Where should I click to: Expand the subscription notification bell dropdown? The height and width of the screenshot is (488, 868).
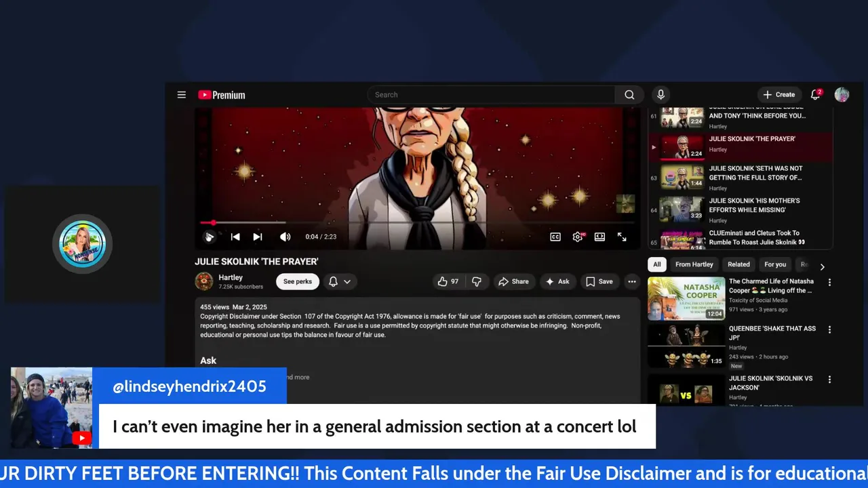pyautogui.click(x=340, y=281)
